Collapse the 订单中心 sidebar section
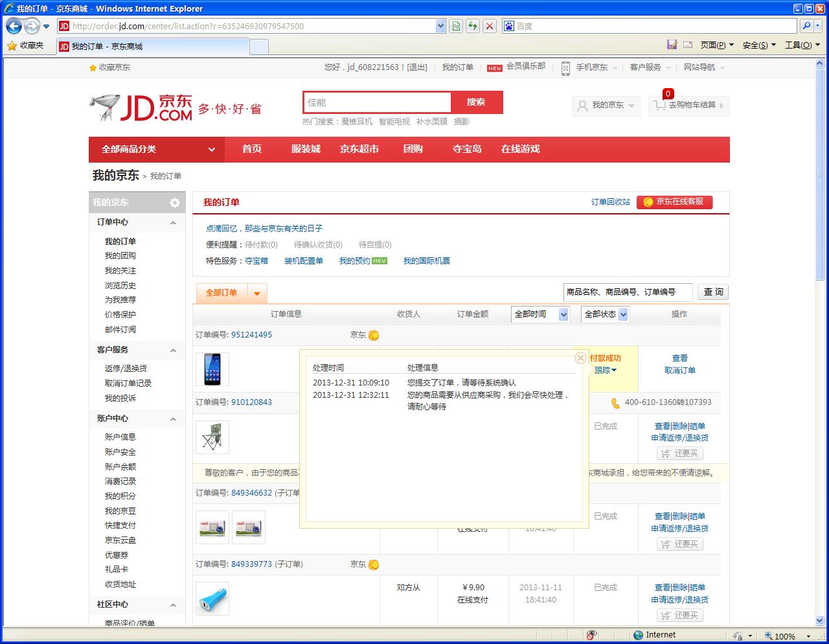This screenshot has width=829, height=644. tap(173, 222)
